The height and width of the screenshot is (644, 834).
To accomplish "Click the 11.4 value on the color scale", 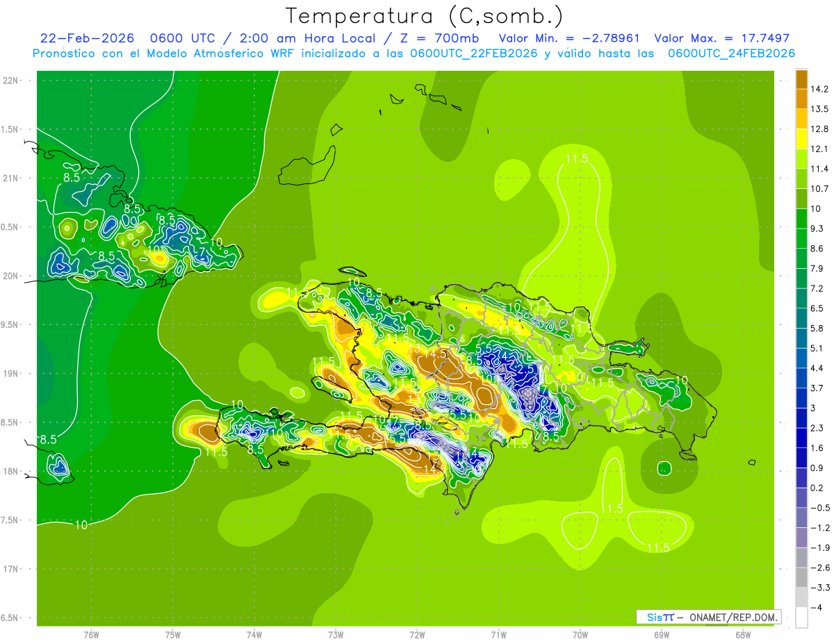I will pyautogui.click(x=821, y=169).
